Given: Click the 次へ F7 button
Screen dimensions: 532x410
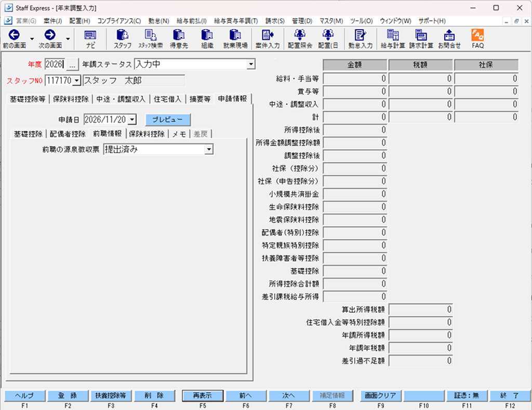Looking at the screenshot, I should [289, 396].
